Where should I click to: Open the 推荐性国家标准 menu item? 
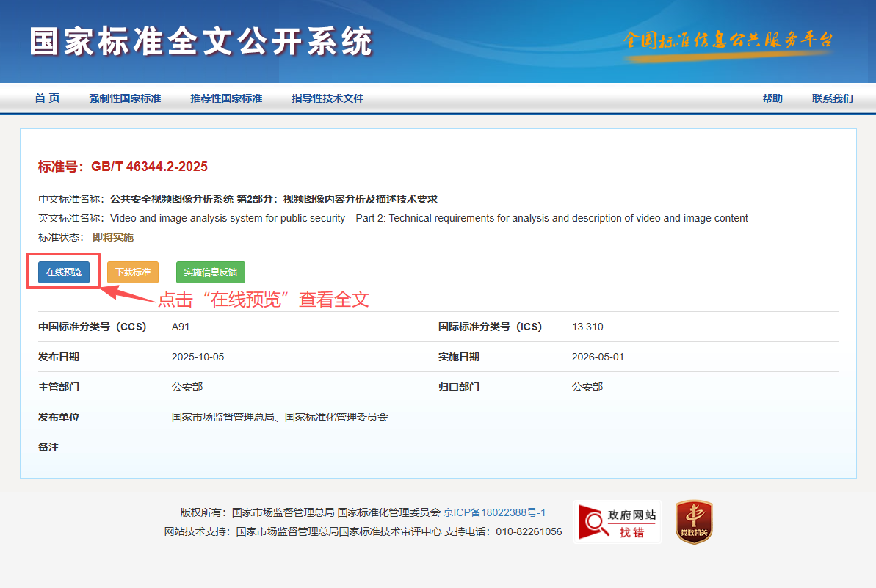point(226,98)
